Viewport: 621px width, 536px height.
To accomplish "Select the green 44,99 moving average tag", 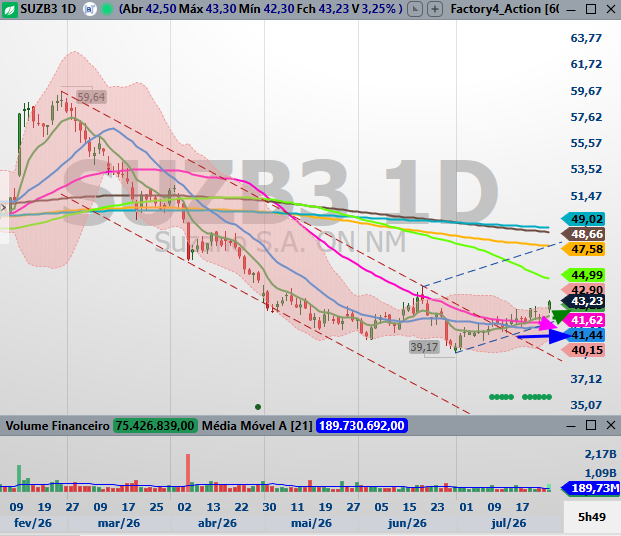I will click(583, 275).
